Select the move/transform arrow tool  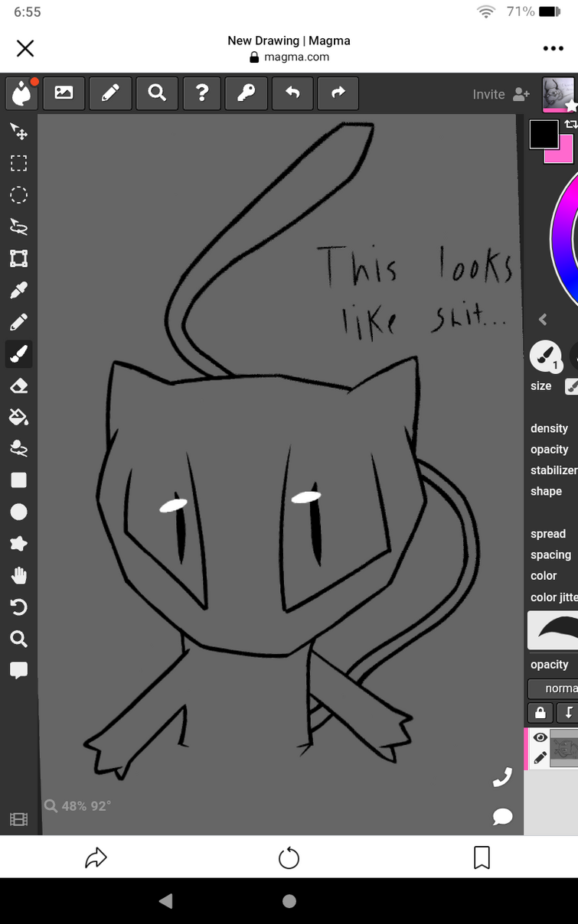tap(18, 132)
